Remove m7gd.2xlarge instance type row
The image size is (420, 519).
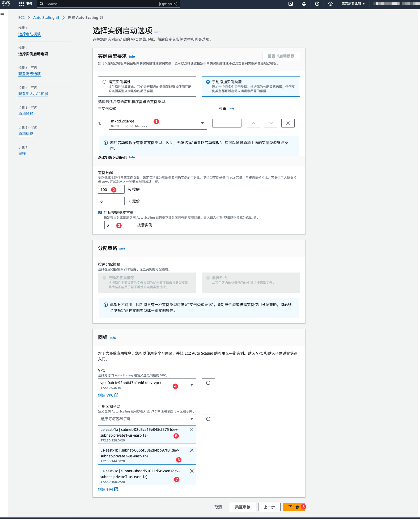pos(288,123)
